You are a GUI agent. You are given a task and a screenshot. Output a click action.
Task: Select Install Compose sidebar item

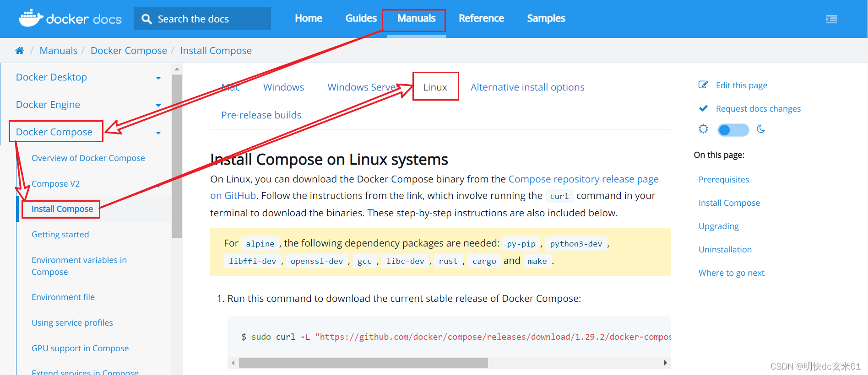62,209
